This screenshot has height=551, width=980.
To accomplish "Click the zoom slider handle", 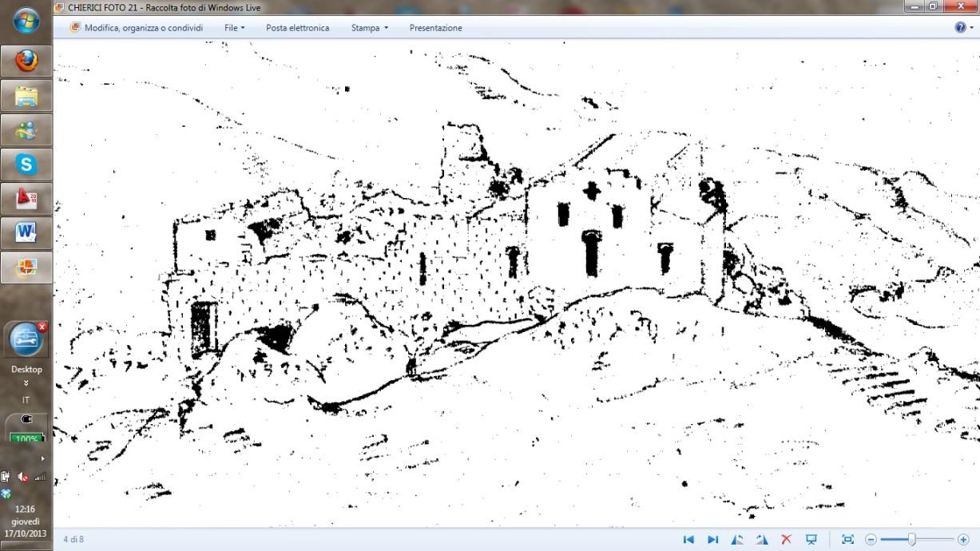I will [x=911, y=540].
